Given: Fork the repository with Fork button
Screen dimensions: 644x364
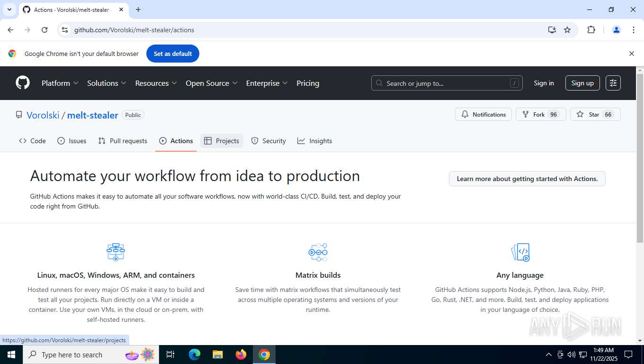Looking at the screenshot, I should pyautogui.click(x=541, y=114).
